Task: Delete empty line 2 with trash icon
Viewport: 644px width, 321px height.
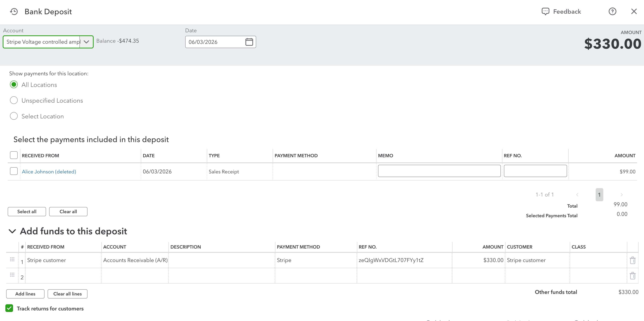Action: 632,276
